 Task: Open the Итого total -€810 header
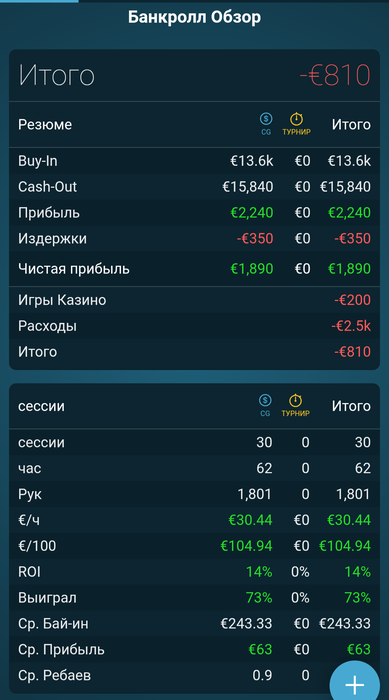pos(194,75)
